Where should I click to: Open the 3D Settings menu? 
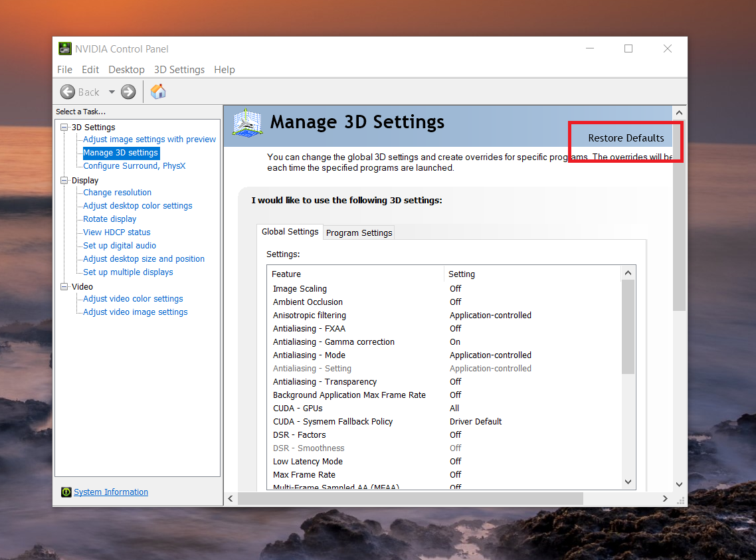179,69
